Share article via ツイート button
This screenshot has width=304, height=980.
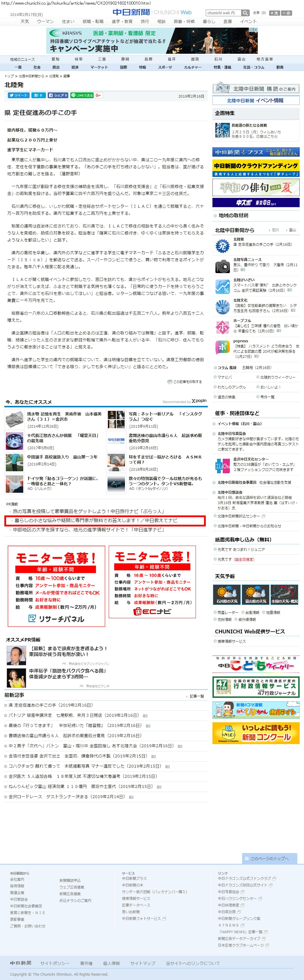[x=18, y=95]
